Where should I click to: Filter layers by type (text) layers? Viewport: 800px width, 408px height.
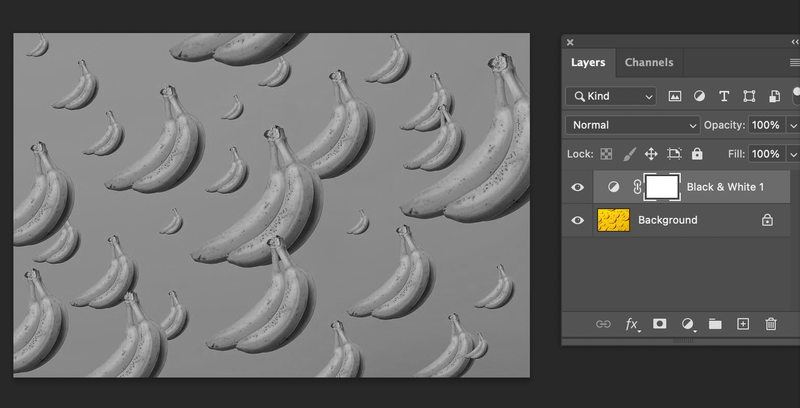724,97
